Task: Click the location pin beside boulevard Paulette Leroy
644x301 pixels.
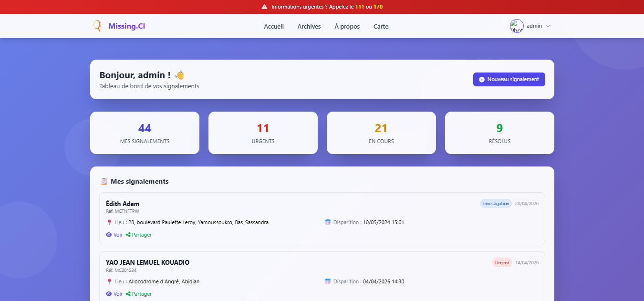Action: coord(109,222)
